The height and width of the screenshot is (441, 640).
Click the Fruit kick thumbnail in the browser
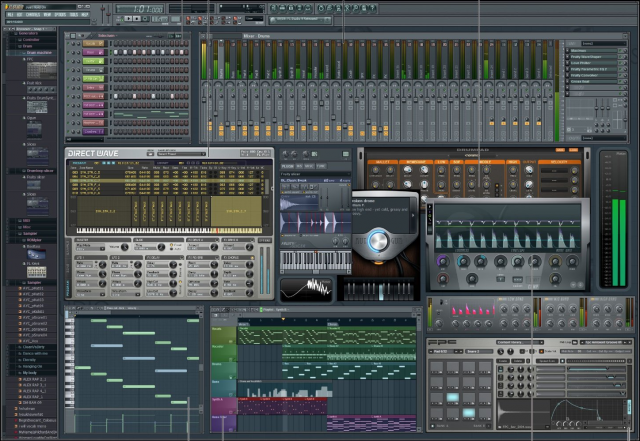(42, 89)
